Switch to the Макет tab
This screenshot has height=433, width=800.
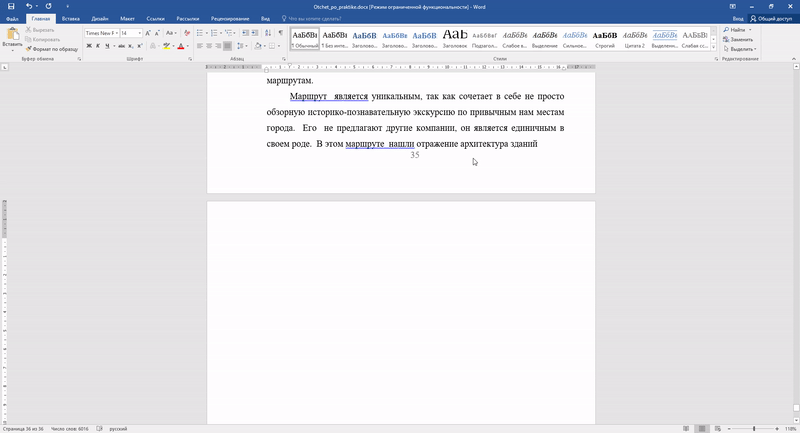pyautogui.click(x=127, y=19)
